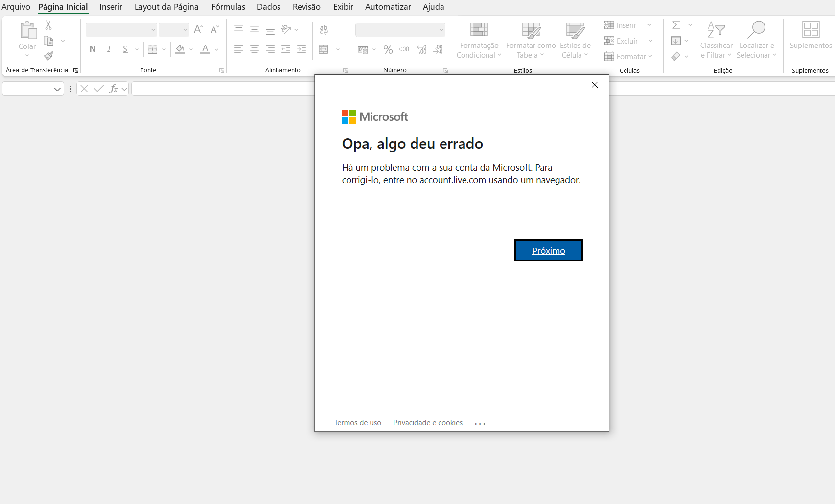Click the three-dots more options in dialog footer
The width and height of the screenshot is (835, 504).
(x=480, y=424)
